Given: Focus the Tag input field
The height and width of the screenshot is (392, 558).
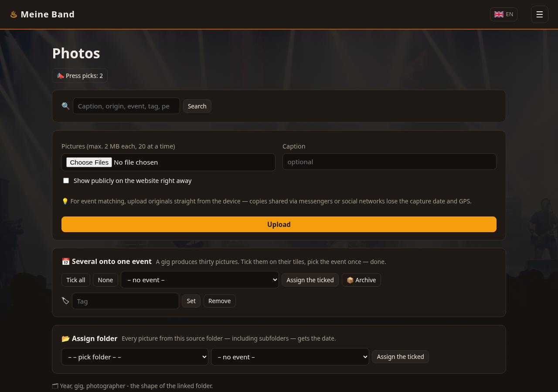Looking at the screenshot, I should click(x=126, y=301).
